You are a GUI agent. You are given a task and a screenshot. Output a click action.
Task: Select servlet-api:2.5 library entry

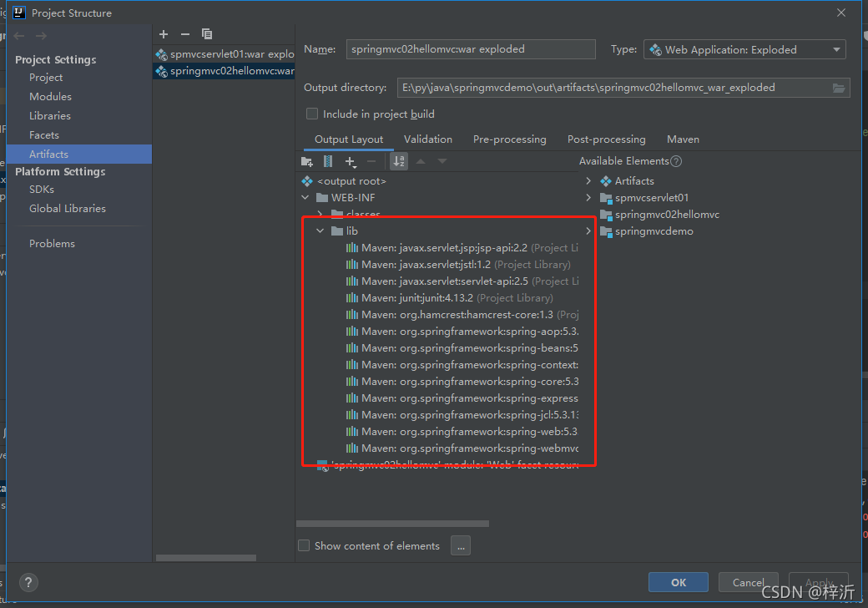[462, 281]
